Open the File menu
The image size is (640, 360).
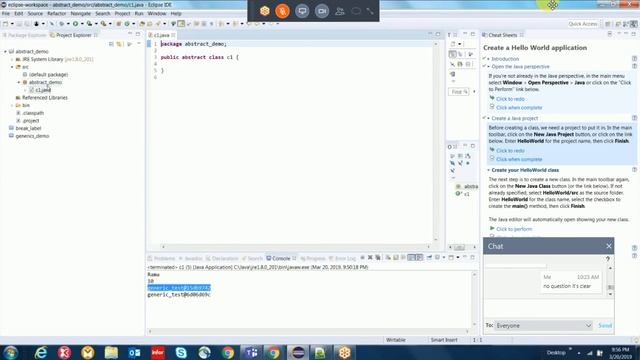pyautogui.click(x=6, y=13)
